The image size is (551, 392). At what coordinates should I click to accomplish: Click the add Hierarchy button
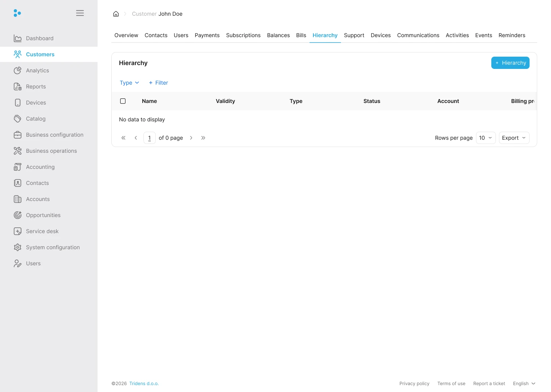510,63
